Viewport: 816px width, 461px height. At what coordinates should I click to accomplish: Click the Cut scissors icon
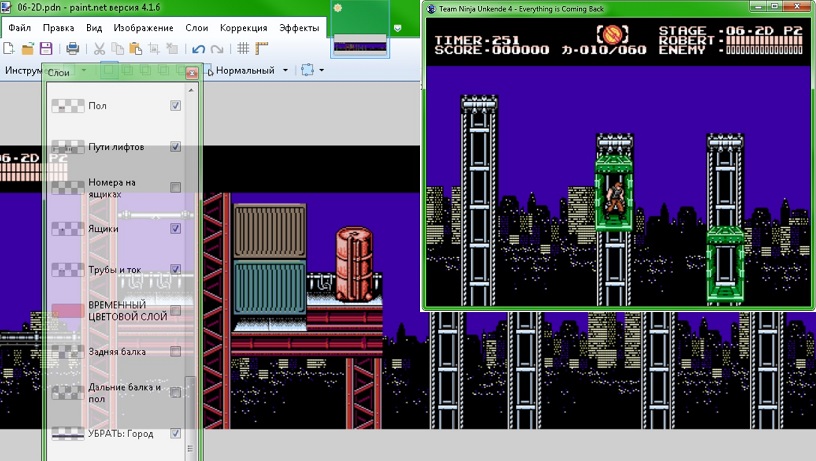(x=99, y=49)
